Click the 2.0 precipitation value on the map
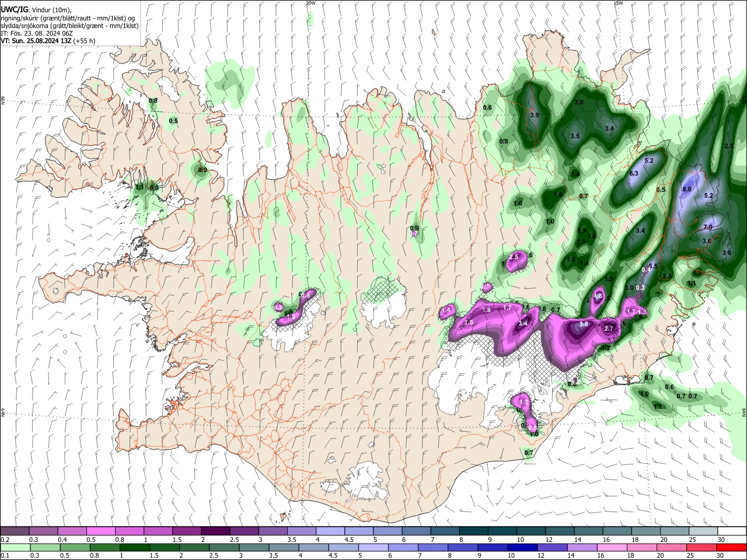The width and height of the screenshot is (747, 560). (x=579, y=102)
